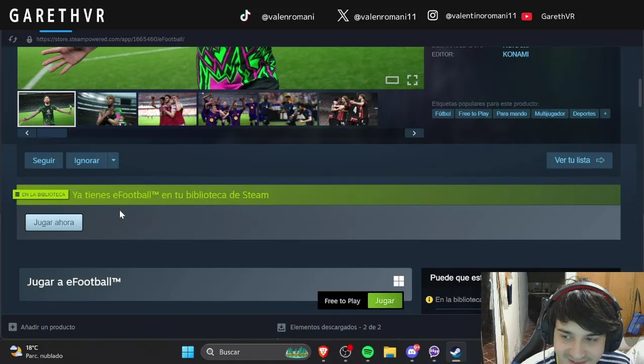The width and height of the screenshot is (644, 364).
Task: Click the download icon beside Elementos descargados
Action: pyautogui.click(x=281, y=327)
